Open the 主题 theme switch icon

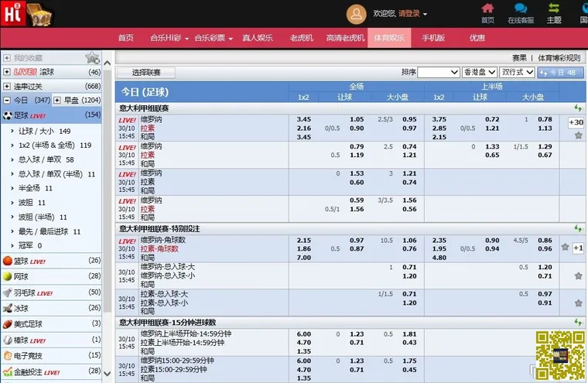[x=554, y=9]
